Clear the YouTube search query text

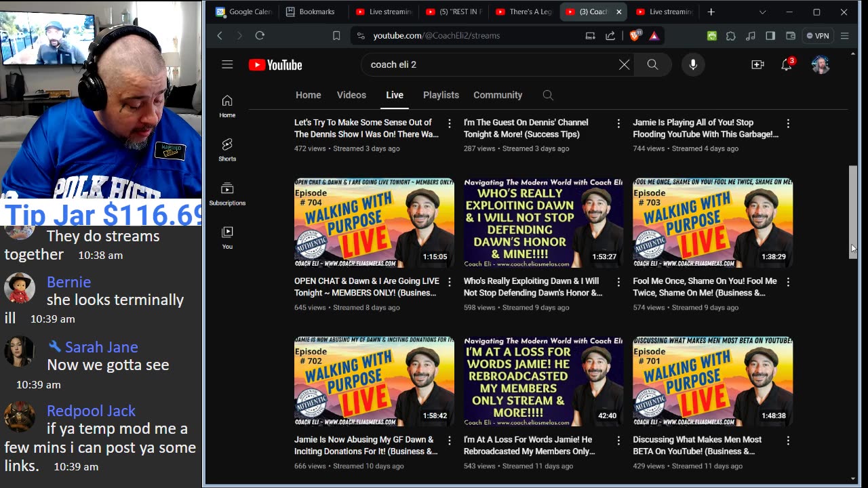tap(624, 64)
